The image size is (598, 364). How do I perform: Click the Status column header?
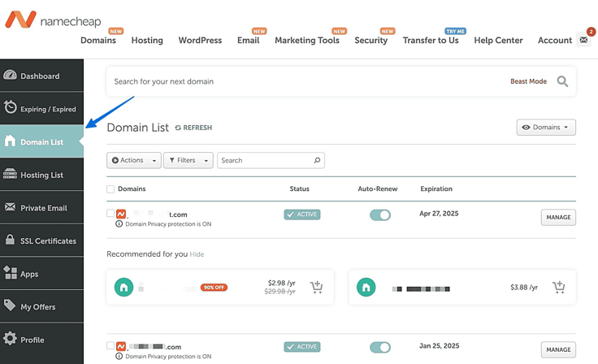(299, 188)
